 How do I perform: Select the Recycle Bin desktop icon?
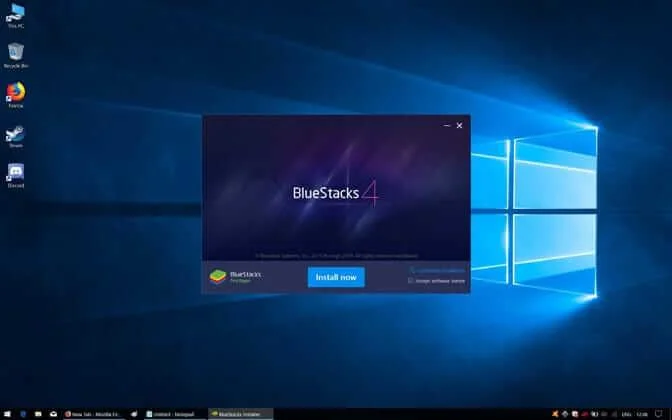(16, 56)
